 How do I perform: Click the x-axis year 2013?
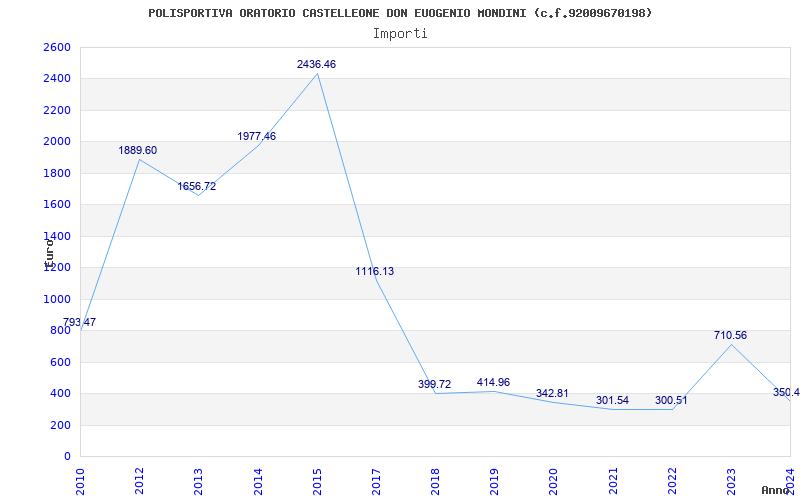(x=198, y=482)
